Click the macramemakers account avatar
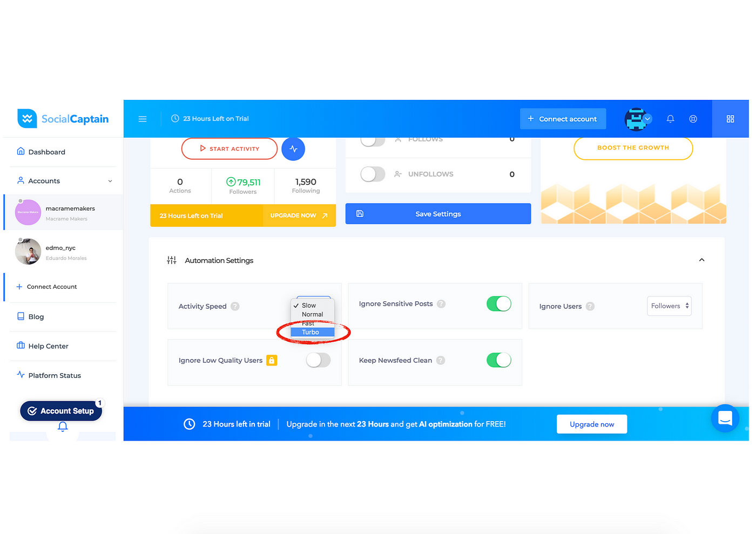Viewport: 756px width, 534px height. pyautogui.click(x=28, y=212)
